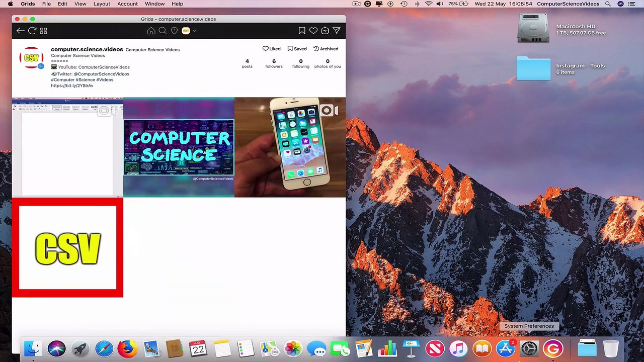Open Photos from the Dock
Screen dimensions: 644x362
(x=293, y=348)
